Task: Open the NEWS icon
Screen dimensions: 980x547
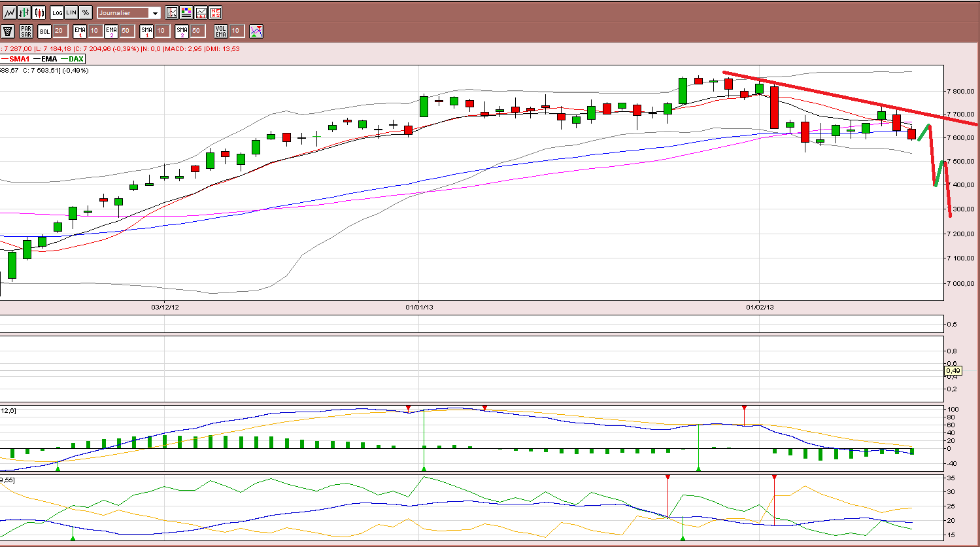Action: pos(215,12)
